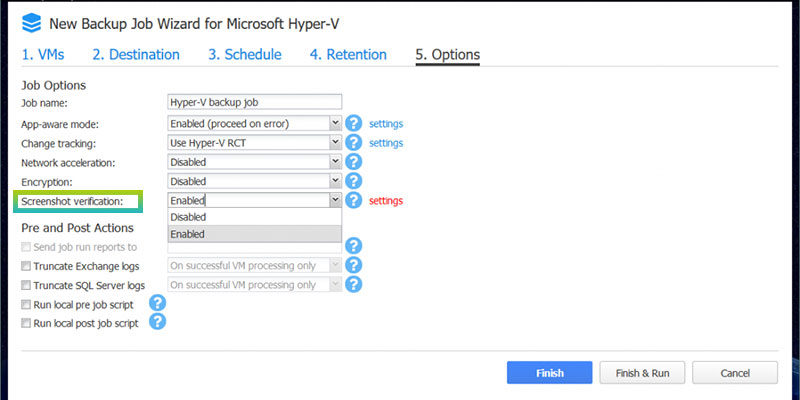The image size is (800, 400).
Task: Open help for Truncate Exchange logs
Action: [x=353, y=265]
